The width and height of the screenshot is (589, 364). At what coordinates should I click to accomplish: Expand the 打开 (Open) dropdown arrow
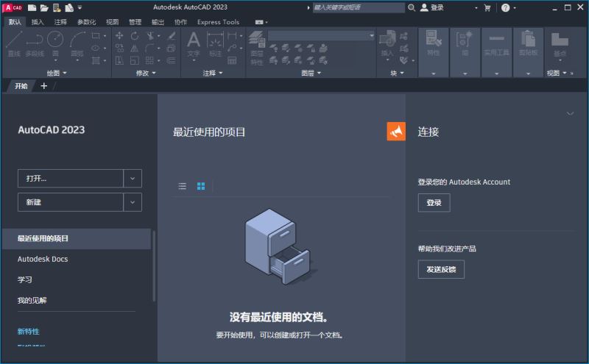click(133, 178)
